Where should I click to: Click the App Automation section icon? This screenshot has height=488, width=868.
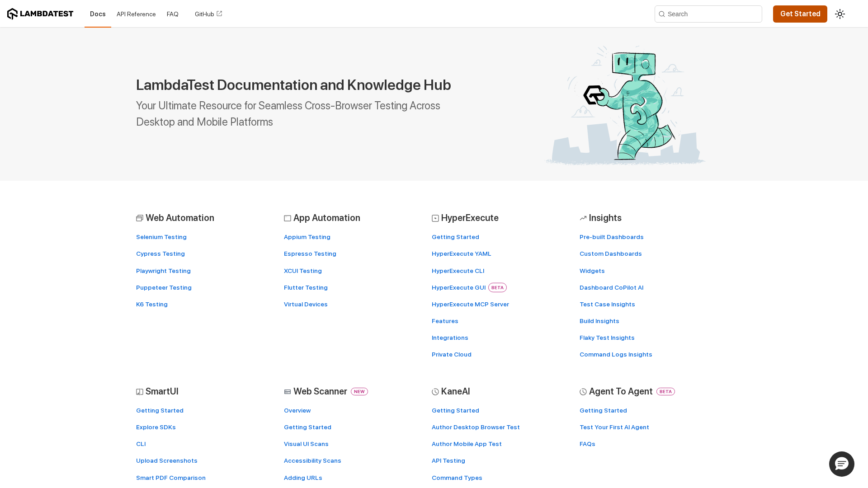[x=288, y=218]
